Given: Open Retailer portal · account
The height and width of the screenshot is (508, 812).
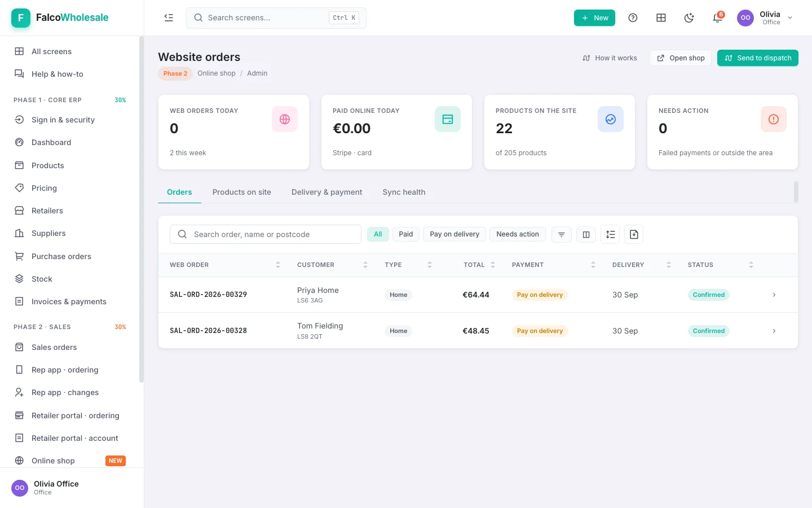Looking at the screenshot, I should click(x=70, y=438).
